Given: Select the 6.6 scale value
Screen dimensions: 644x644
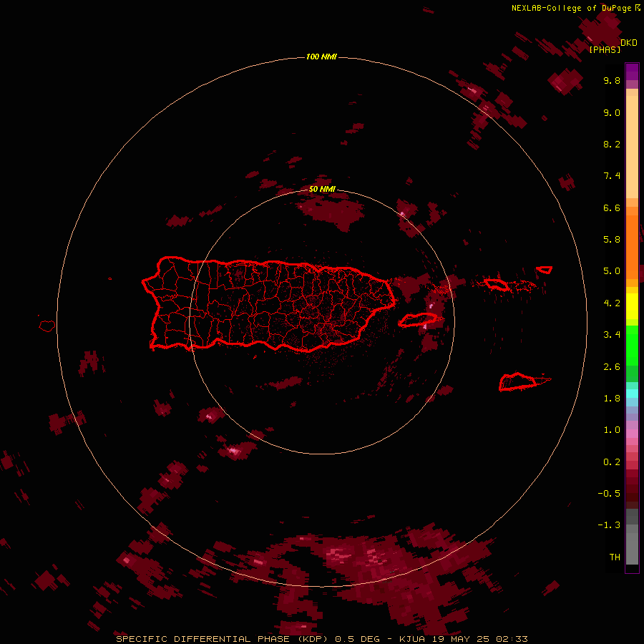Looking at the screenshot, I should [x=612, y=208].
